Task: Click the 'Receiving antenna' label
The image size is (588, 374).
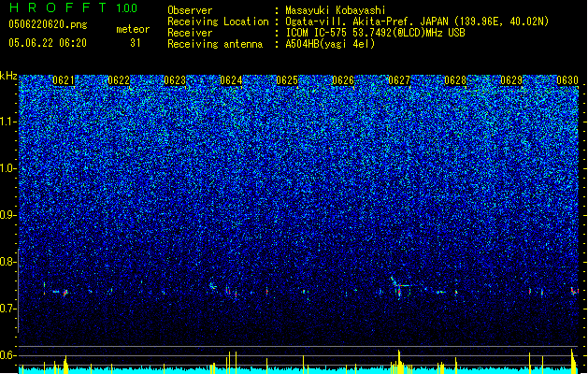Action: [x=215, y=44]
